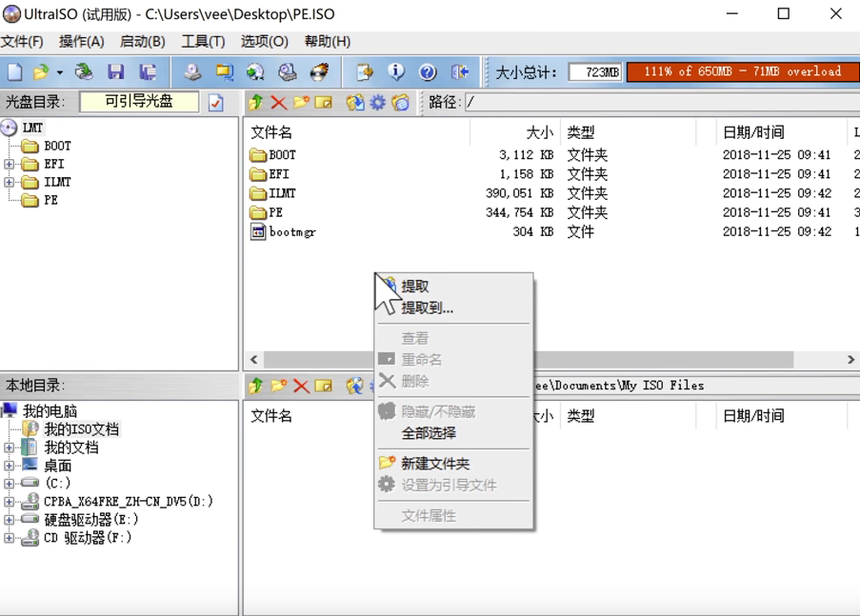Viewport: 860px width, 616px height.
Task: Choose 全部选择 in the context menu
Action: 453,433
